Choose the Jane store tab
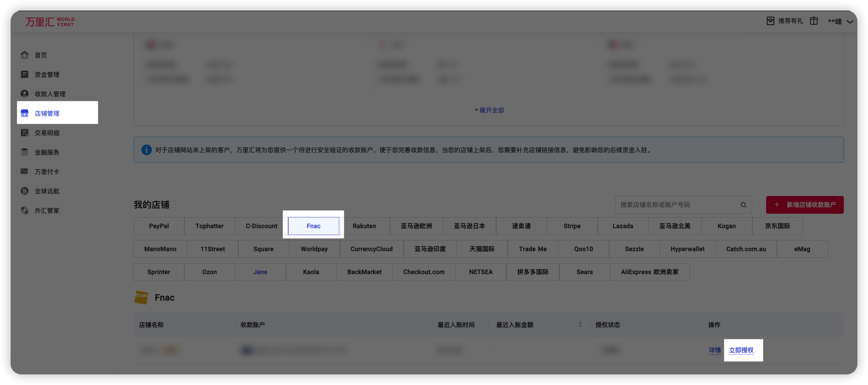 (260, 272)
